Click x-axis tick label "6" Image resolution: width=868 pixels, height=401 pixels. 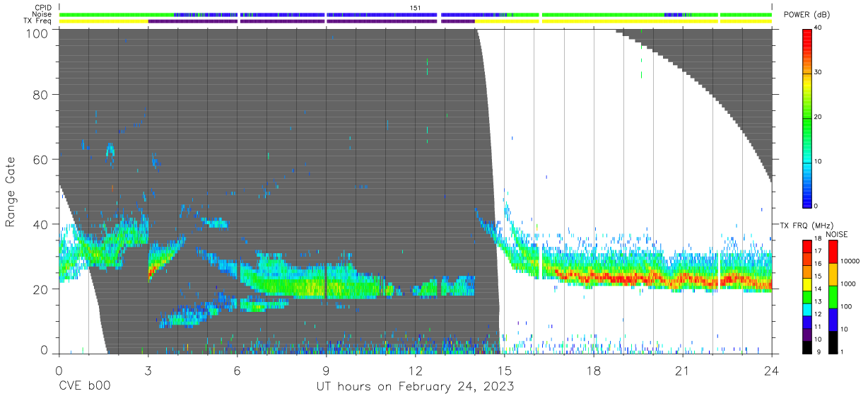[237, 369]
